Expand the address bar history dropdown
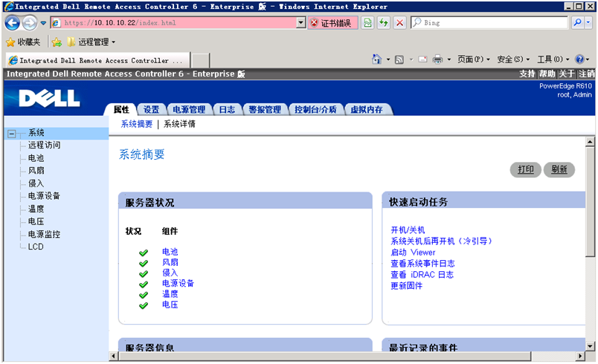 (301, 23)
